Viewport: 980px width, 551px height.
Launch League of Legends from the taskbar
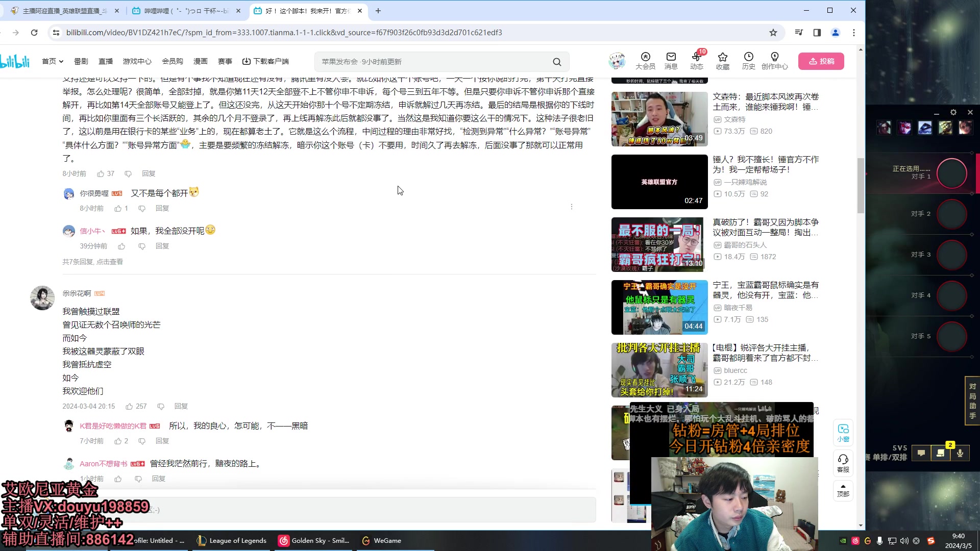(231, 540)
